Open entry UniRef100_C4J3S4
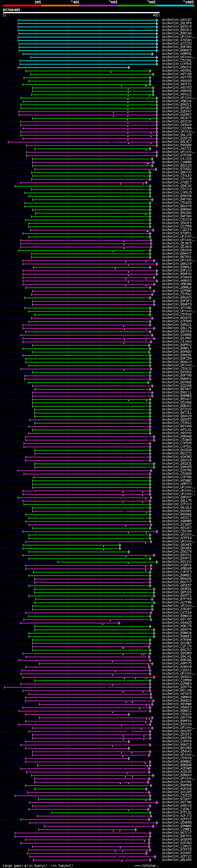 click(x=177, y=159)
